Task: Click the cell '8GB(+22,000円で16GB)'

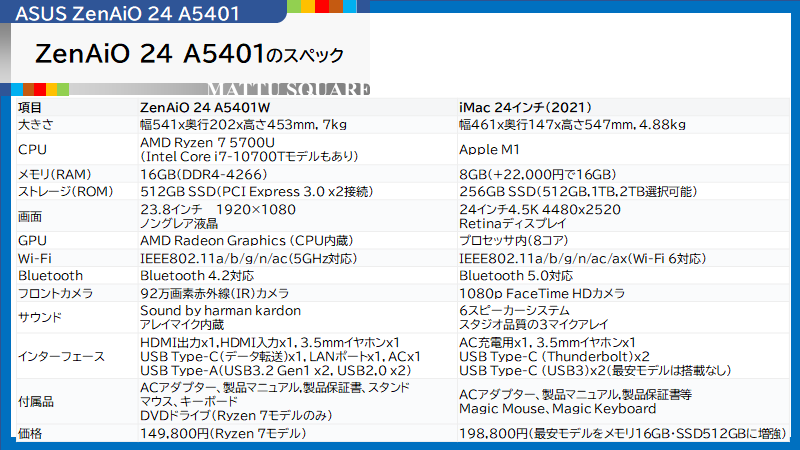Action: pos(538,174)
